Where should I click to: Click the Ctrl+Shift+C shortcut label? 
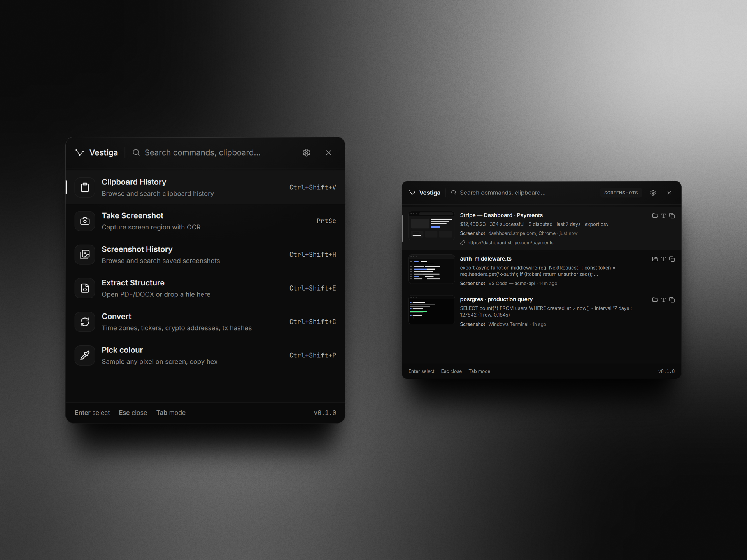(312, 322)
